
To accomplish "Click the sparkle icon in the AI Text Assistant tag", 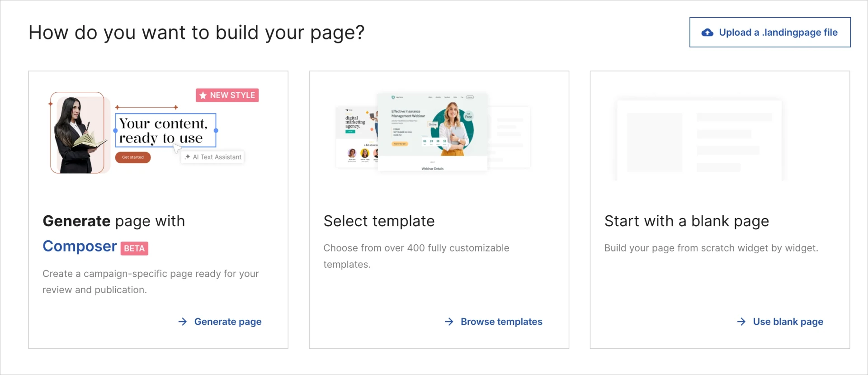I will pos(188,157).
